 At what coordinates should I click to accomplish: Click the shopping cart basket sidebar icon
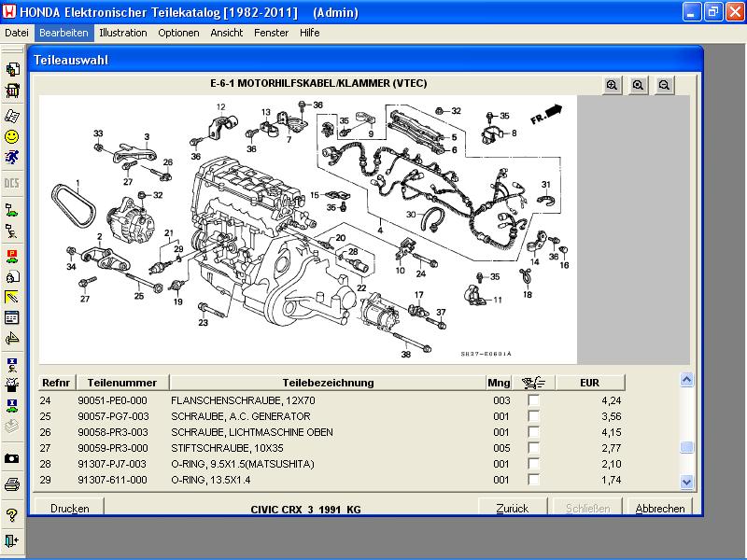point(12,90)
